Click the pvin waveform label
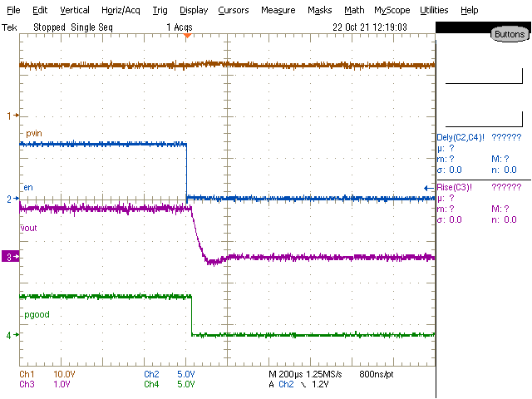 point(34,133)
